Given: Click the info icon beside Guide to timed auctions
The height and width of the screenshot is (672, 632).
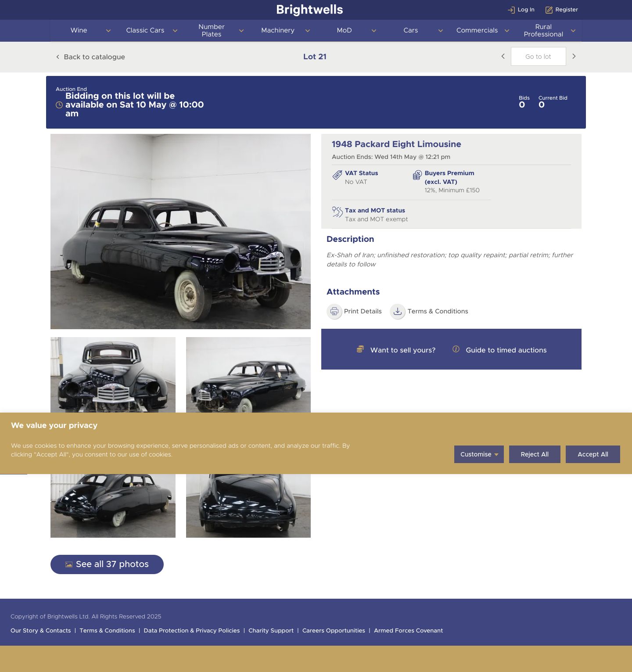Looking at the screenshot, I should click(x=456, y=349).
